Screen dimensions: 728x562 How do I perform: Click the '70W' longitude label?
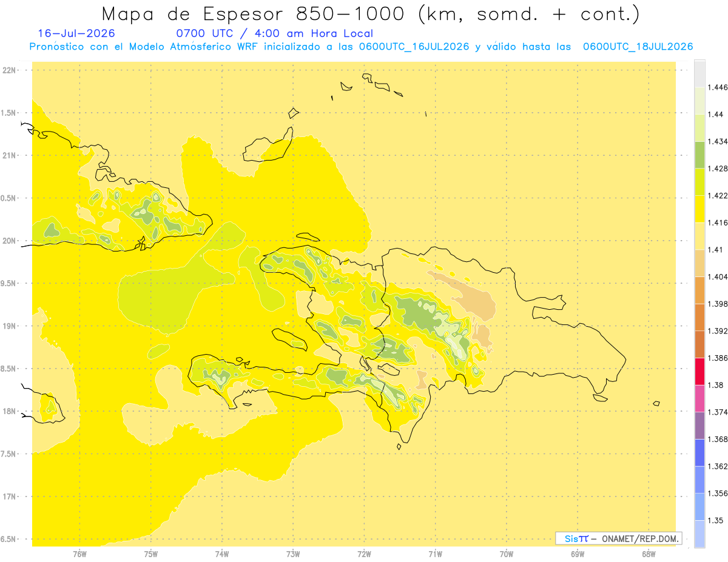507,554
